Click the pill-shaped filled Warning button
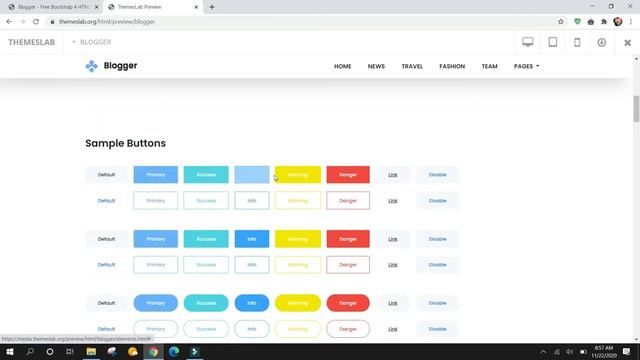The height and width of the screenshot is (360, 640). pos(298,303)
